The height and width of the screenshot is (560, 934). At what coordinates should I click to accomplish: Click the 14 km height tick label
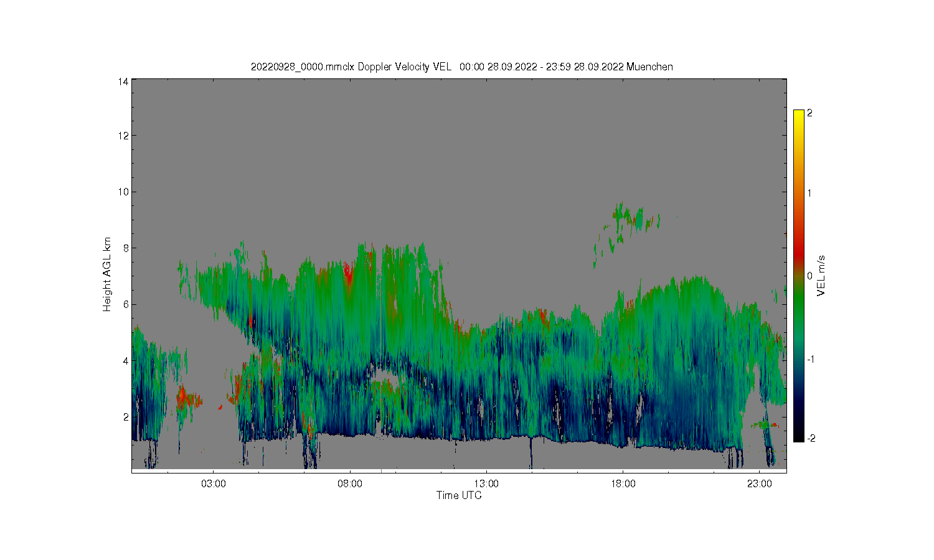123,82
